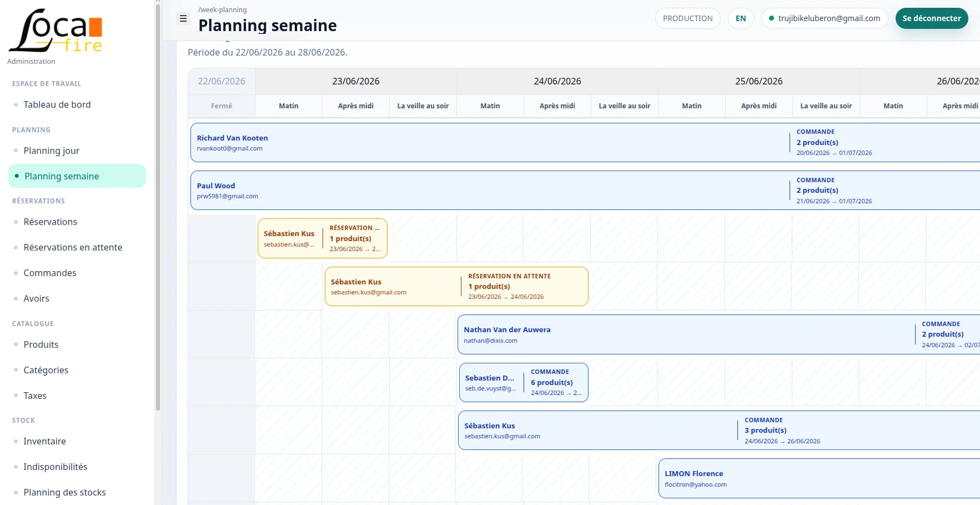Screen dimensions: 980x505
Task: Open Sébastien Kus 3 produit(s) order card
Action: click(719, 430)
